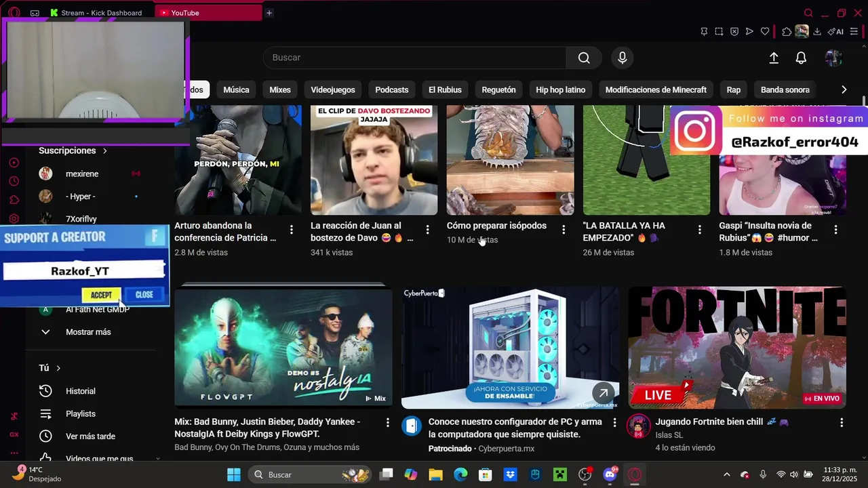Viewport: 868px width, 488px height.
Task: Show more category chips with right arrow
Action: [x=844, y=89]
